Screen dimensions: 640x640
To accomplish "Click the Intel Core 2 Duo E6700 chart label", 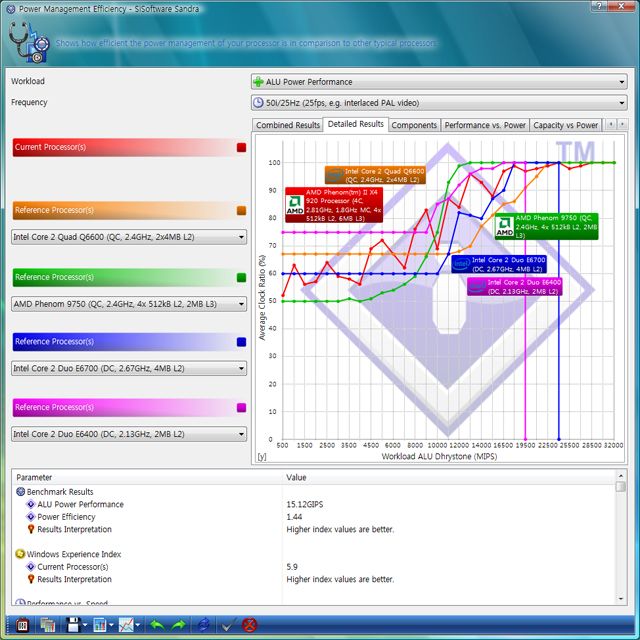I will coord(499,264).
